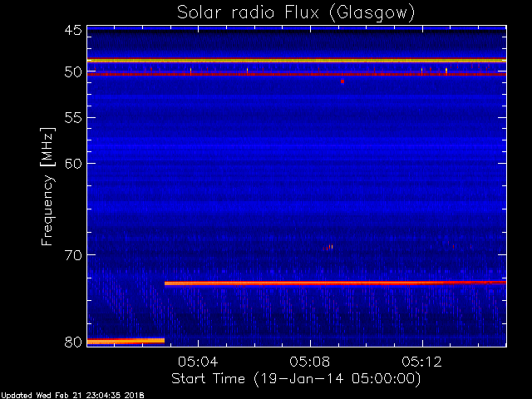Click the 45 frequency tick label
Screen dimensions: 532x399
(x=73, y=30)
